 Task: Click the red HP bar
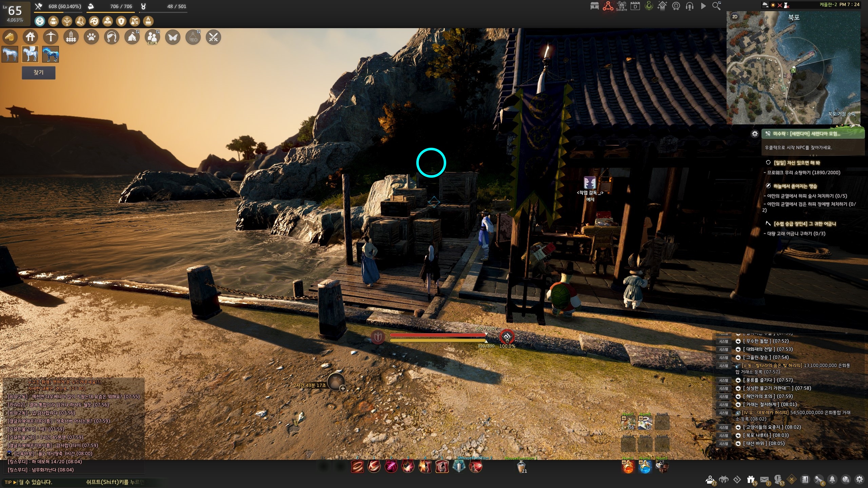[x=438, y=335]
